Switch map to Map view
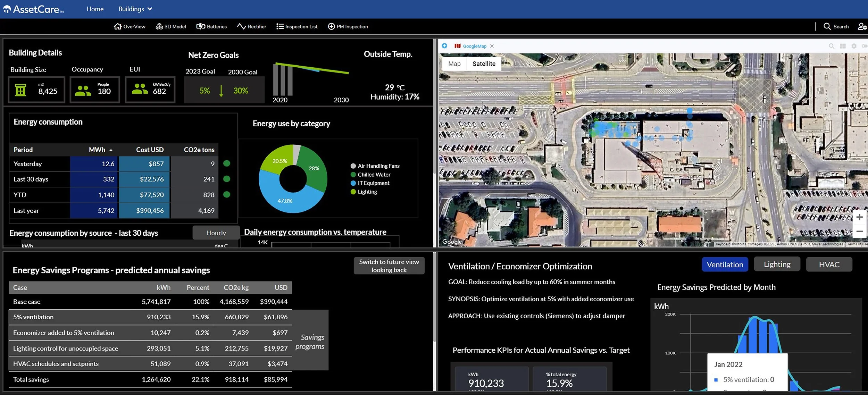Image resolution: width=868 pixels, height=395 pixels. [454, 64]
